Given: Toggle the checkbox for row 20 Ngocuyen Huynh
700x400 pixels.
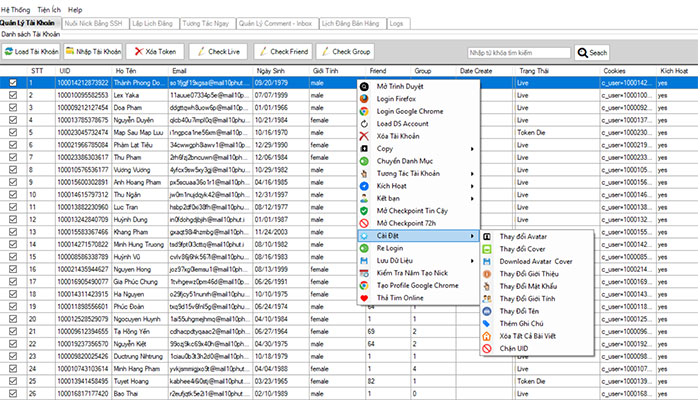Looking at the screenshot, I should click(x=13, y=319).
